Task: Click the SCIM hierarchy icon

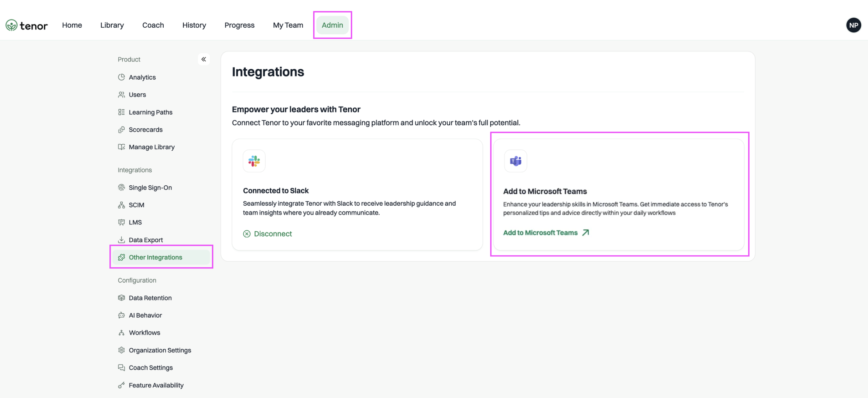Action: 121,205
